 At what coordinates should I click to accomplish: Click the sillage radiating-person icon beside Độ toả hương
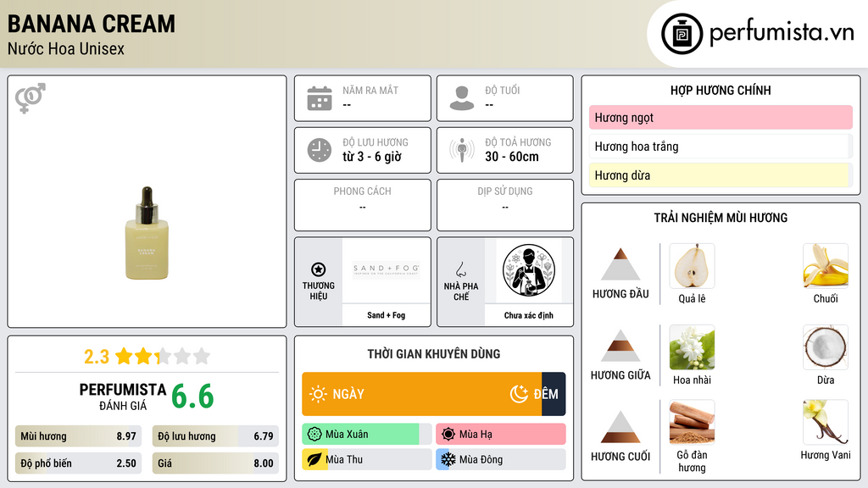click(x=462, y=150)
